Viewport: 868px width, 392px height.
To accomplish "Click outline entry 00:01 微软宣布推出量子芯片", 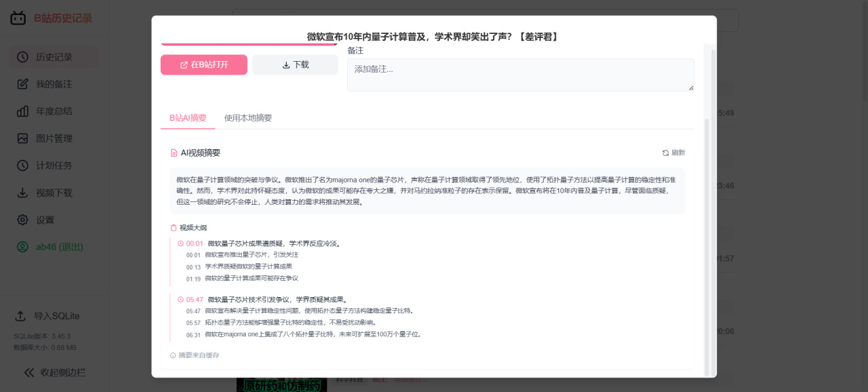I will (x=242, y=255).
